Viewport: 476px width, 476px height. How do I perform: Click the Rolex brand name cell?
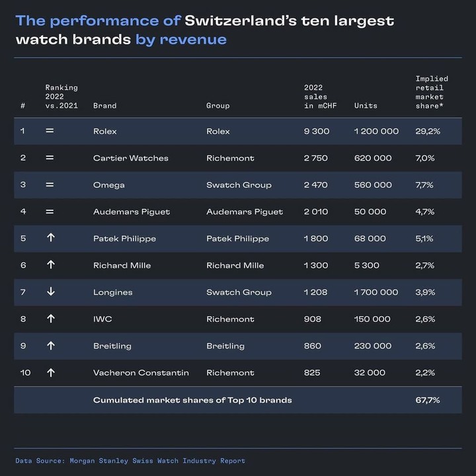coord(104,131)
